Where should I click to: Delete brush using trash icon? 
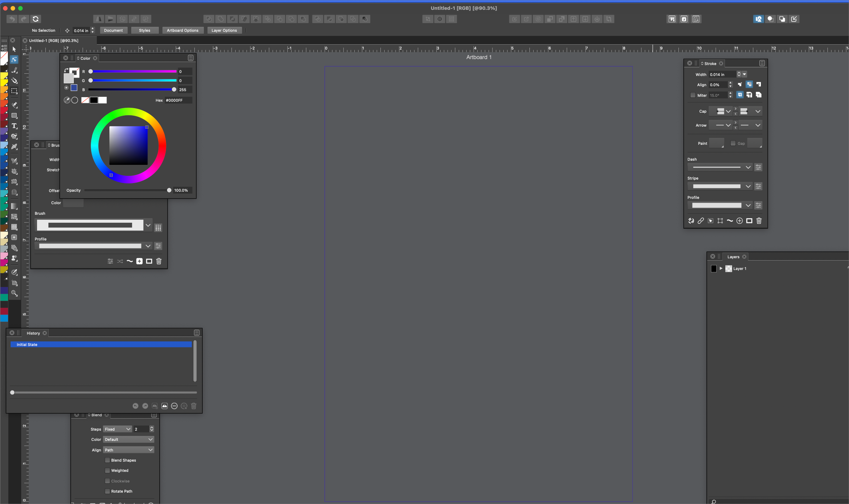point(159,261)
